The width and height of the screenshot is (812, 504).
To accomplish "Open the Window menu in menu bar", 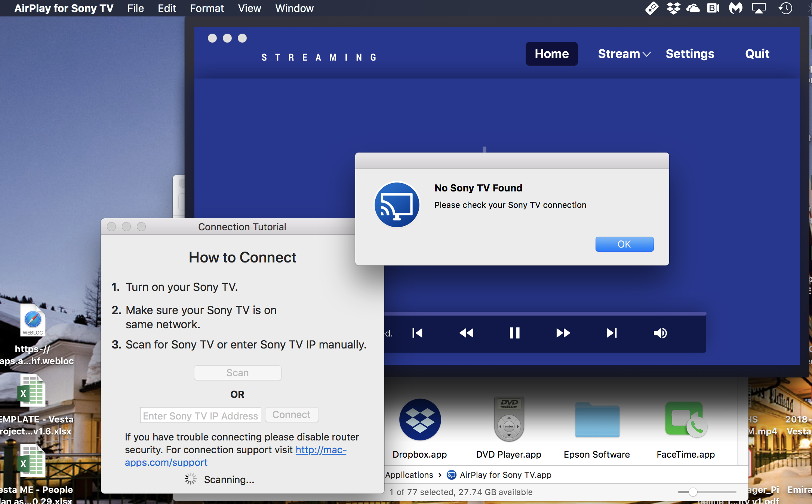I will pyautogui.click(x=294, y=8).
